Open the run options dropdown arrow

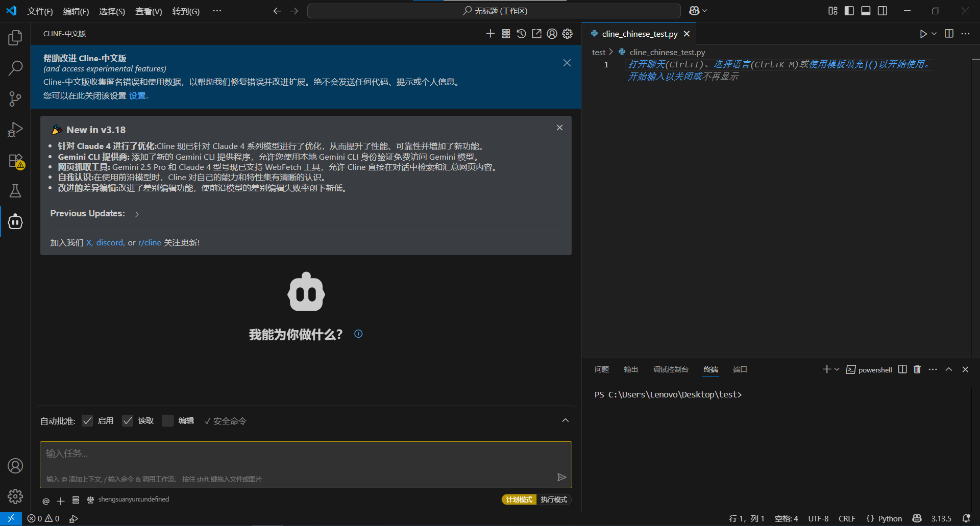934,34
